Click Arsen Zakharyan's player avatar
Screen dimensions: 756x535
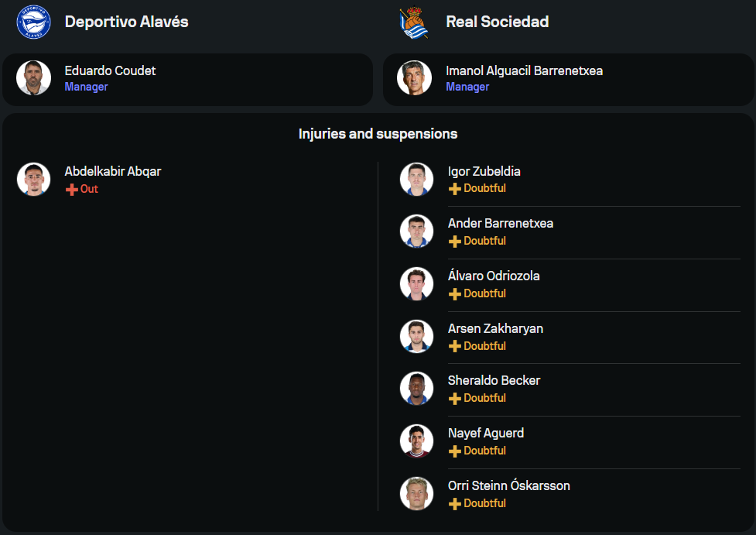pyautogui.click(x=416, y=336)
